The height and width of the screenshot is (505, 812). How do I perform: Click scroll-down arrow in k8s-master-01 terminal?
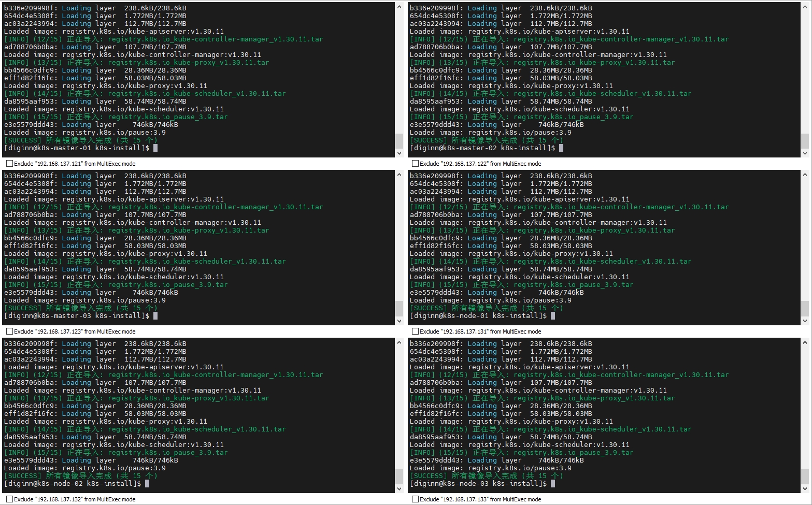coord(399,153)
